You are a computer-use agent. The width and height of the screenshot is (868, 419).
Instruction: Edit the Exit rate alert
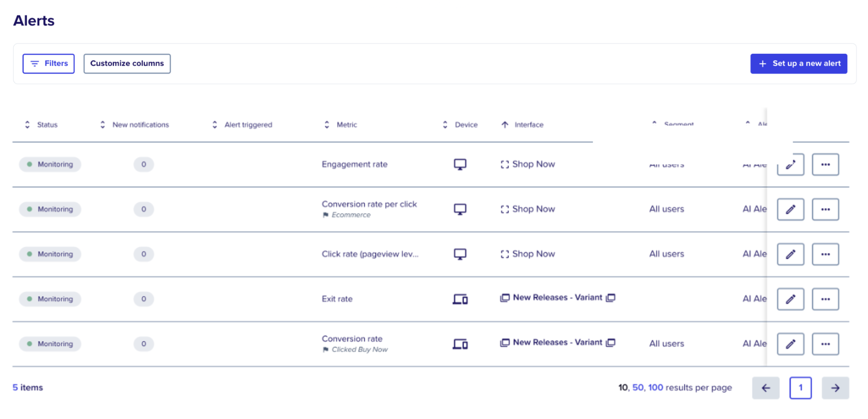tap(790, 299)
